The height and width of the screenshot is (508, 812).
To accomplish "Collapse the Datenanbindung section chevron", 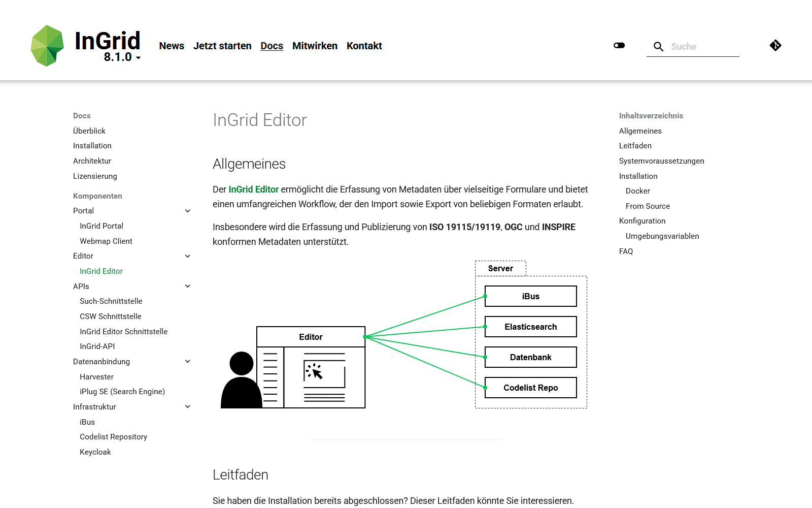I will point(188,362).
